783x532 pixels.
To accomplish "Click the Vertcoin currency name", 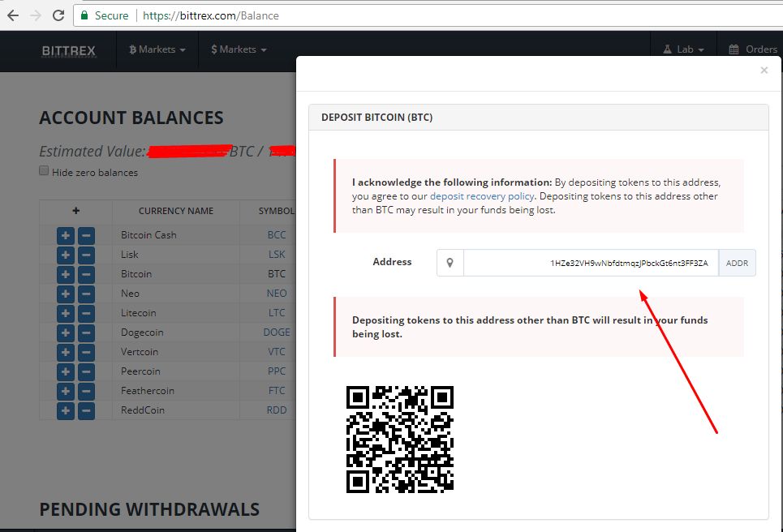I will [140, 352].
